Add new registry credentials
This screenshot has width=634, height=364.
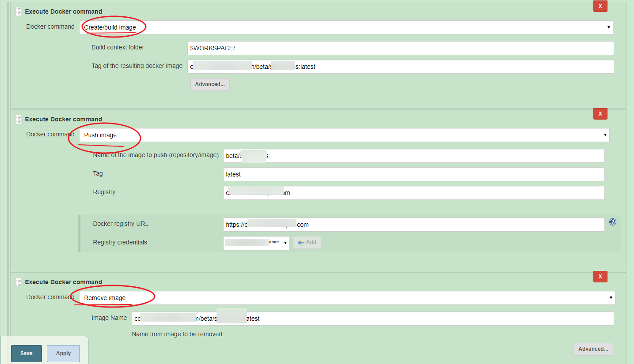pyautogui.click(x=307, y=242)
